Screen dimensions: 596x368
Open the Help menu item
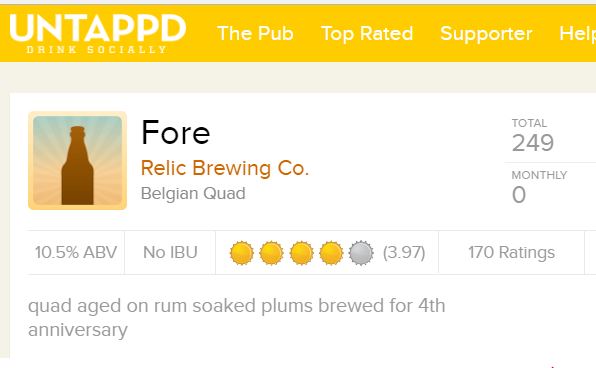click(x=577, y=33)
